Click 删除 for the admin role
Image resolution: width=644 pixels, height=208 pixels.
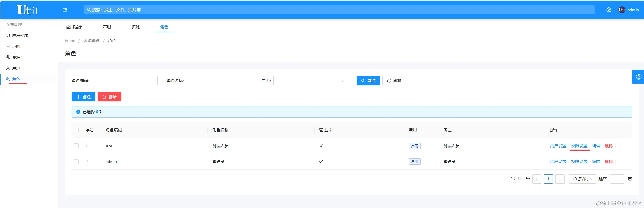[609, 162]
